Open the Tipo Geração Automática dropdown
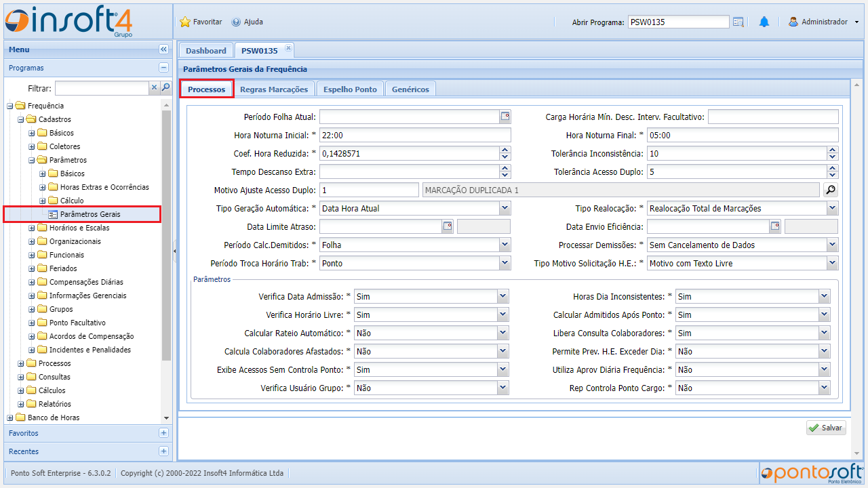The image size is (868, 488). 505,208
